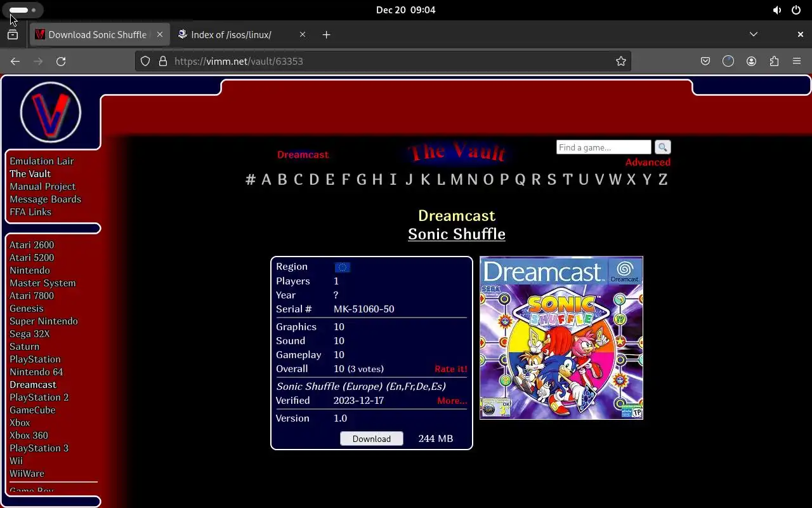The height and width of the screenshot is (508, 812).
Task: Select Genesis system
Action: coord(27,309)
